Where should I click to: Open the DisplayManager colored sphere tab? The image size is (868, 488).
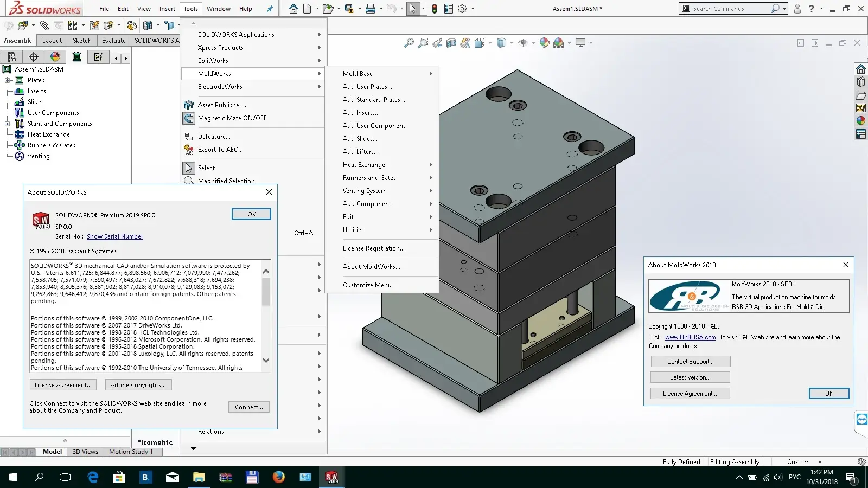[x=55, y=57]
